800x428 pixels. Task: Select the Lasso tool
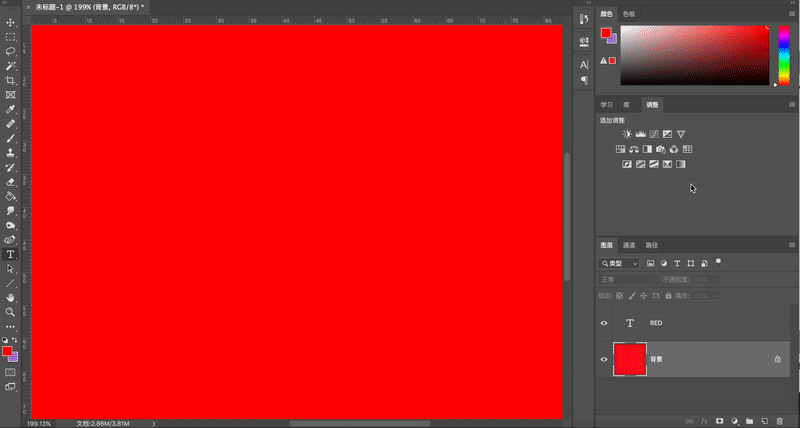tap(10, 52)
